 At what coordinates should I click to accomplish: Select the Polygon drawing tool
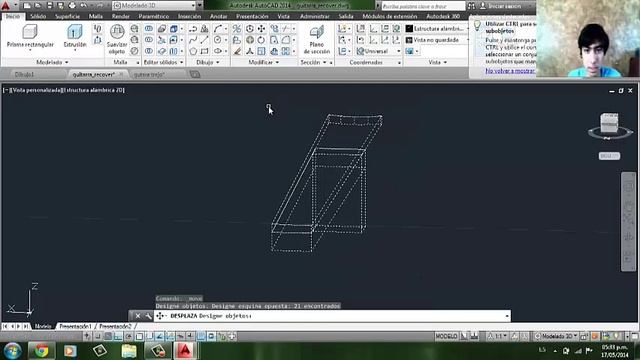(193, 51)
